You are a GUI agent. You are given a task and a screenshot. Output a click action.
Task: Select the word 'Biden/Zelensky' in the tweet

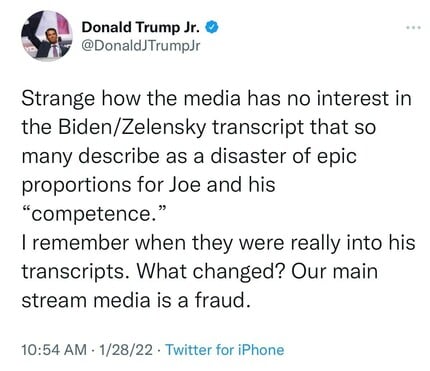click(x=132, y=128)
